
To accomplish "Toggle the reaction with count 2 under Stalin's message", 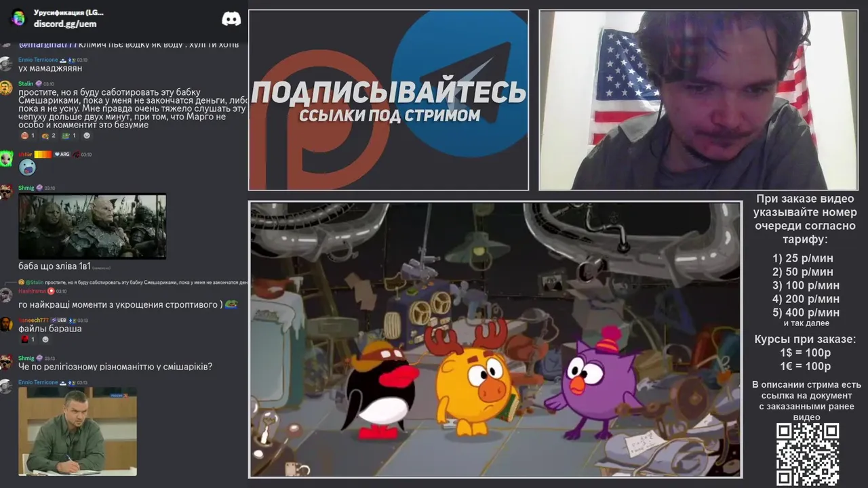I will (x=48, y=136).
